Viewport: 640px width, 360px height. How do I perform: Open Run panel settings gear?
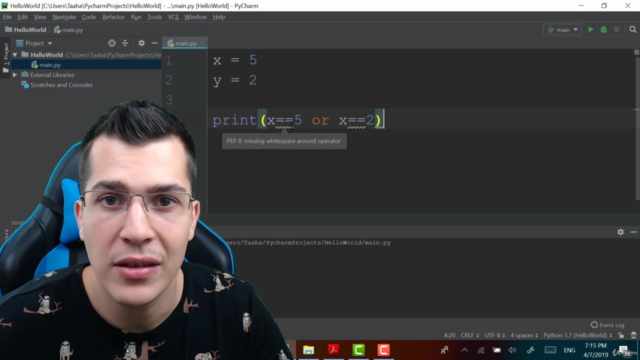[620, 232]
